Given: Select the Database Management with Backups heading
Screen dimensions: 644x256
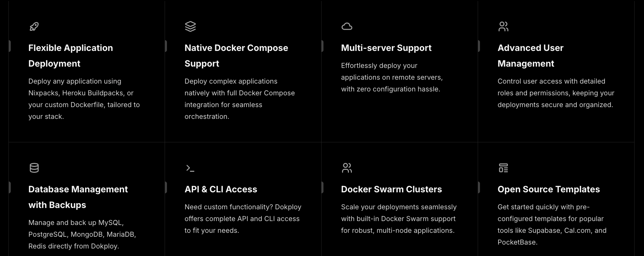Looking at the screenshot, I should tap(78, 197).
